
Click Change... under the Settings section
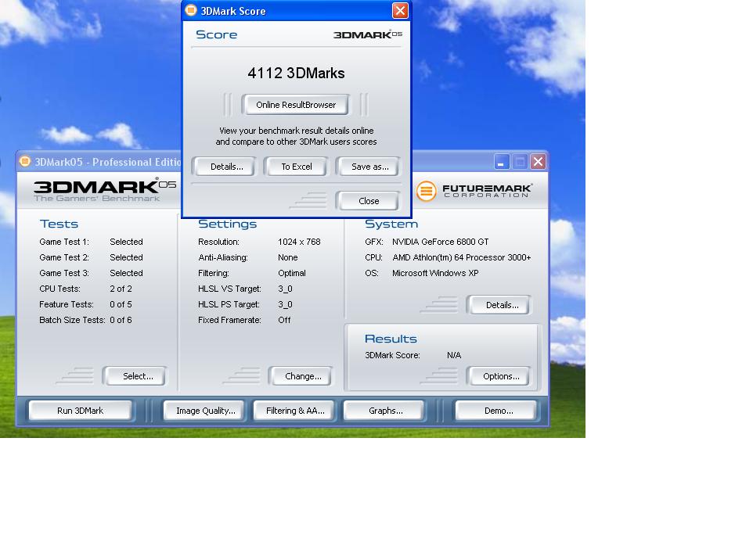click(303, 376)
